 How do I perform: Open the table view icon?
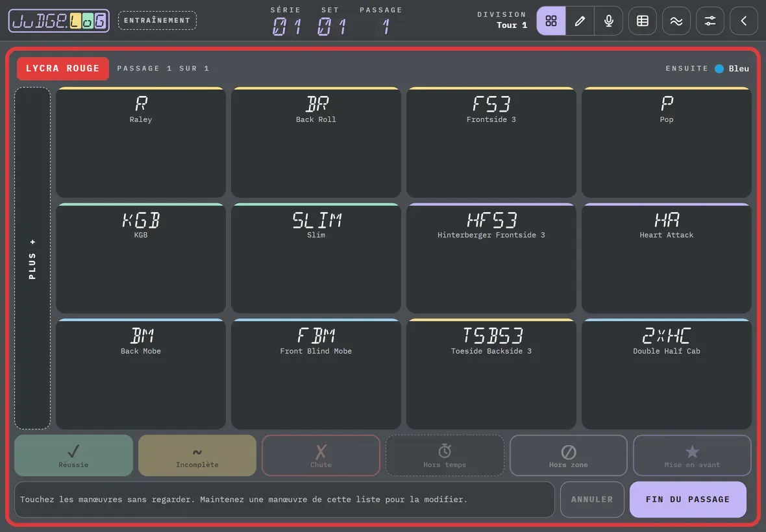pyautogui.click(x=643, y=21)
